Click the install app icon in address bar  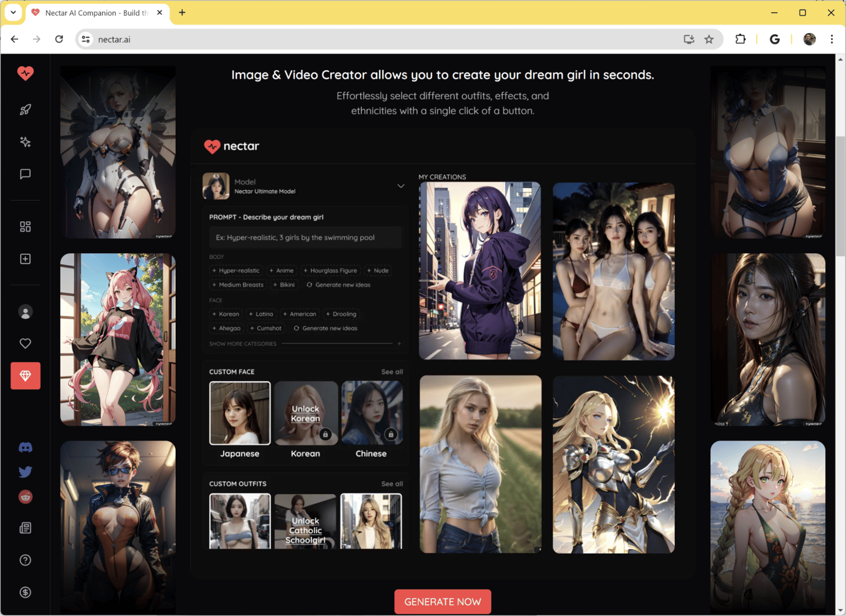[688, 39]
